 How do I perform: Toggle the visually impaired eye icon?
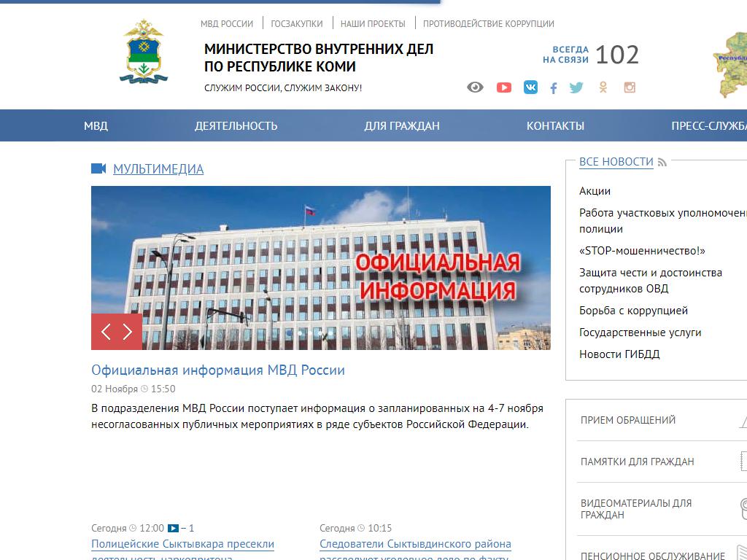coord(475,87)
